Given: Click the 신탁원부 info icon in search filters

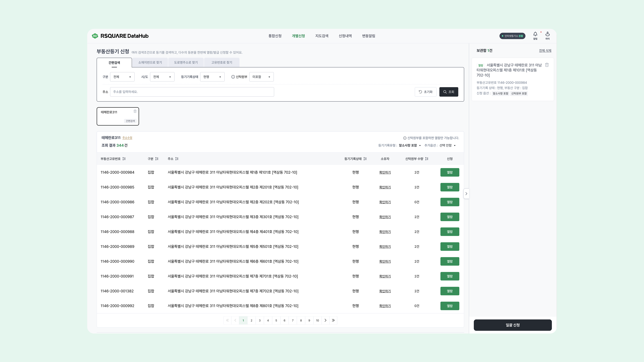Looking at the screenshot, I should pyautogui.click(x=233, y=77).
